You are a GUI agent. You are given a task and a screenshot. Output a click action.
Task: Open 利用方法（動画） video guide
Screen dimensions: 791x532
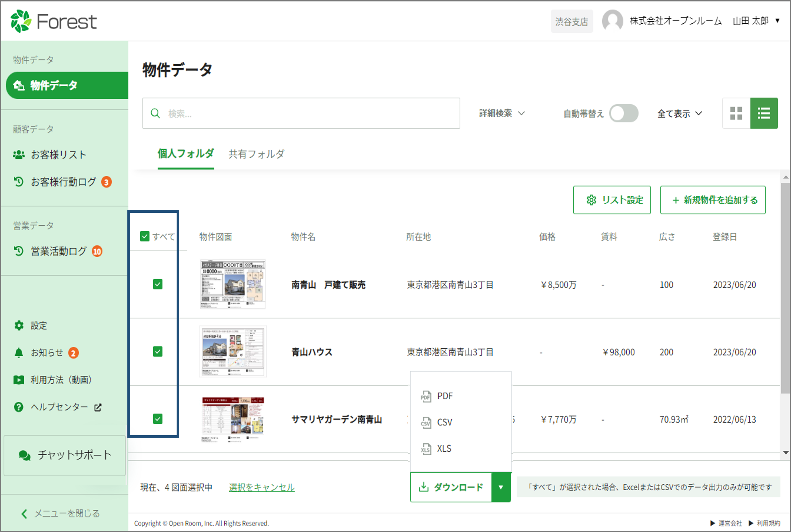click(60, 380)
